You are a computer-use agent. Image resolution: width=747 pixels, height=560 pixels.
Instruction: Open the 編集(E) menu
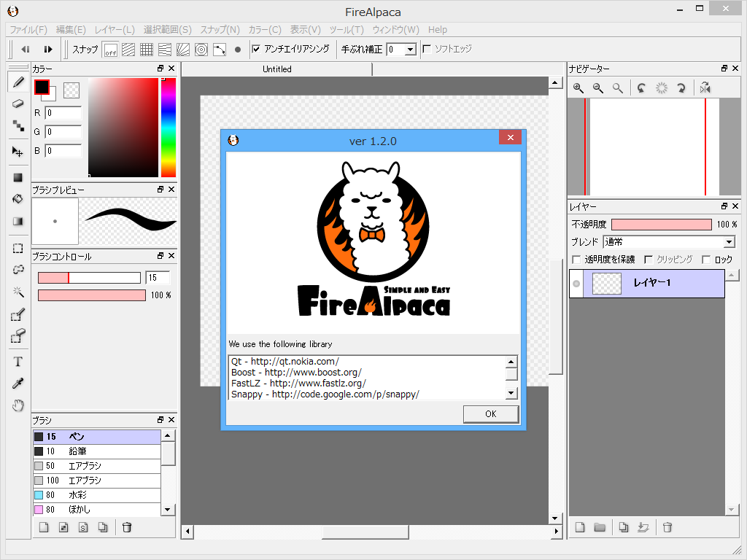pos(71,29)
